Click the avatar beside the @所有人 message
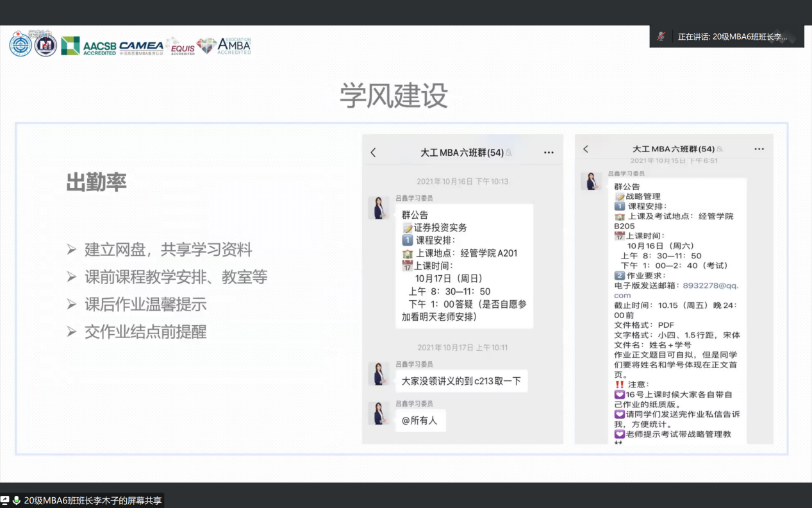Viewport: 812px width, 508px height. pos(379,413)
